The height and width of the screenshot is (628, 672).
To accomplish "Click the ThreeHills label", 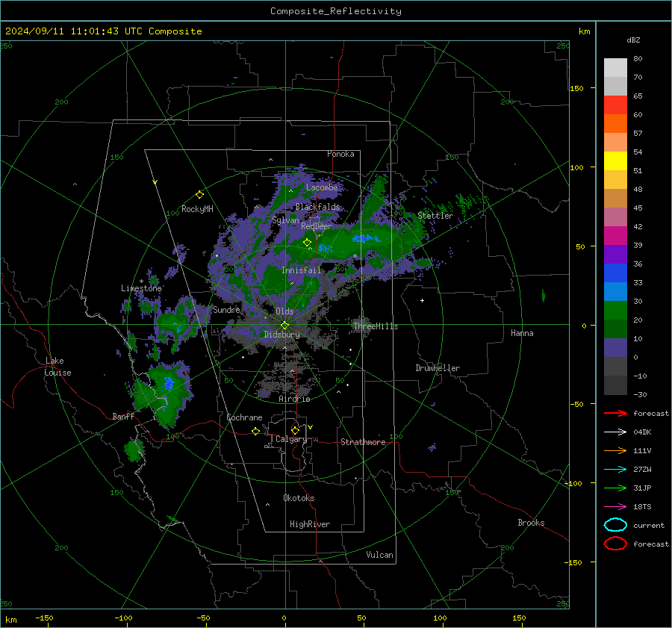I will pos(376,326).
